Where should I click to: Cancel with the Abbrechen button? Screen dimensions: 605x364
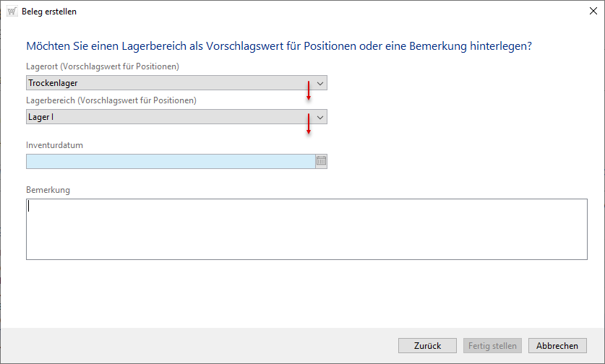557,346
